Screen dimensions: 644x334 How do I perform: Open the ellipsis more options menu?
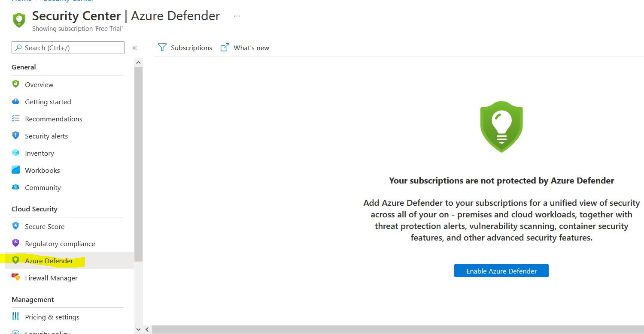coord(237,16)
